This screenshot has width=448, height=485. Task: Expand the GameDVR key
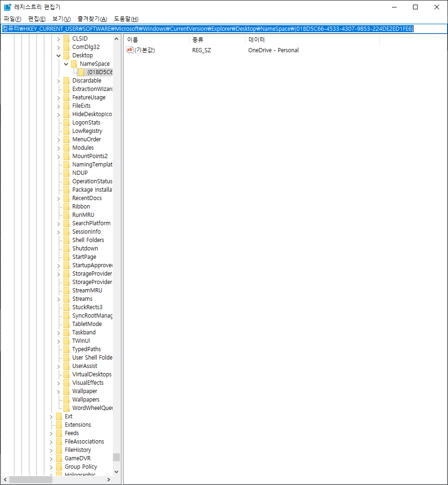pyautogui.click(x=51, y=459)
